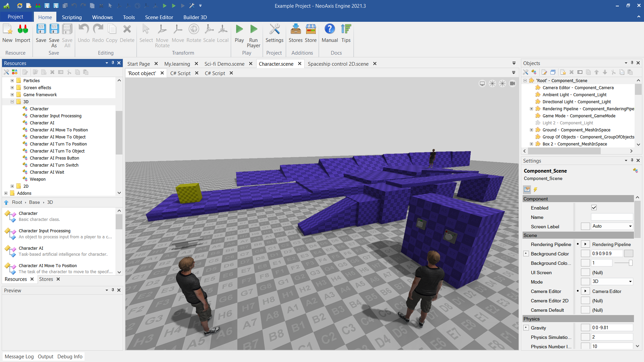Open the Sci-fi Demo.scene tab

224,64
